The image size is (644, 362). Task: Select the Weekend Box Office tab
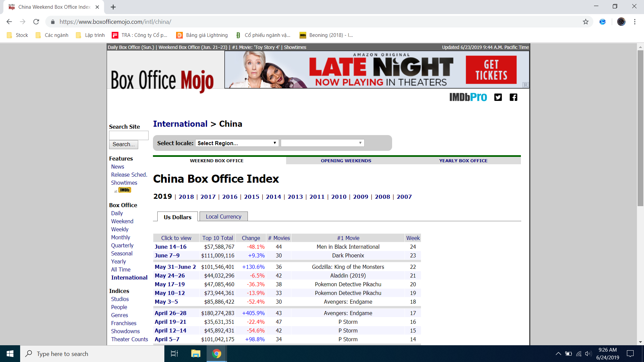(217, 161)
